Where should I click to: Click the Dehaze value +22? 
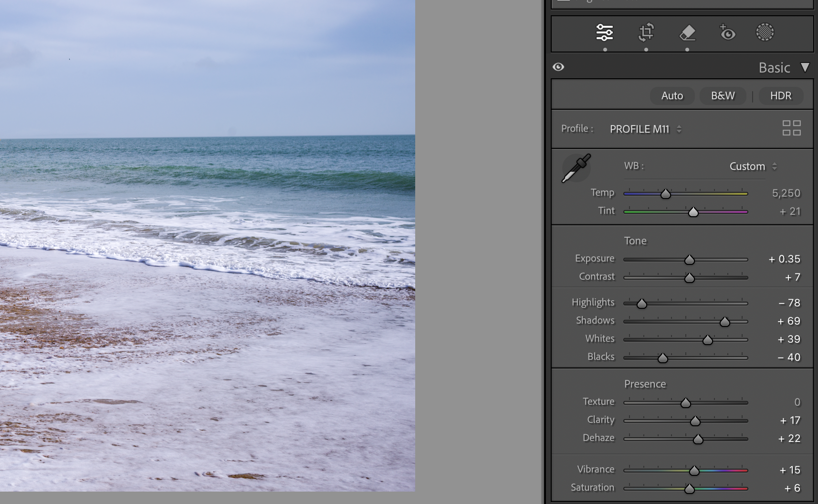tap(789, 439)
